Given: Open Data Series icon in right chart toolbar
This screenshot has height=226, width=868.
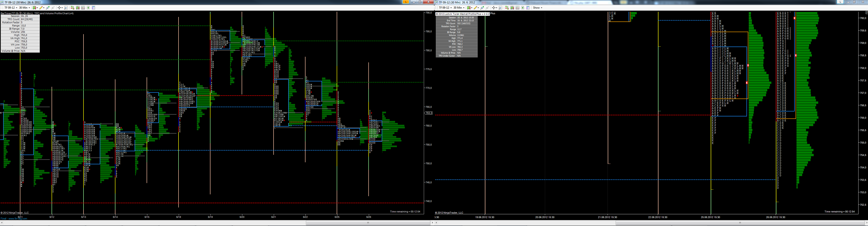Looking at the screenshot, I should click(x=512, y=8).
